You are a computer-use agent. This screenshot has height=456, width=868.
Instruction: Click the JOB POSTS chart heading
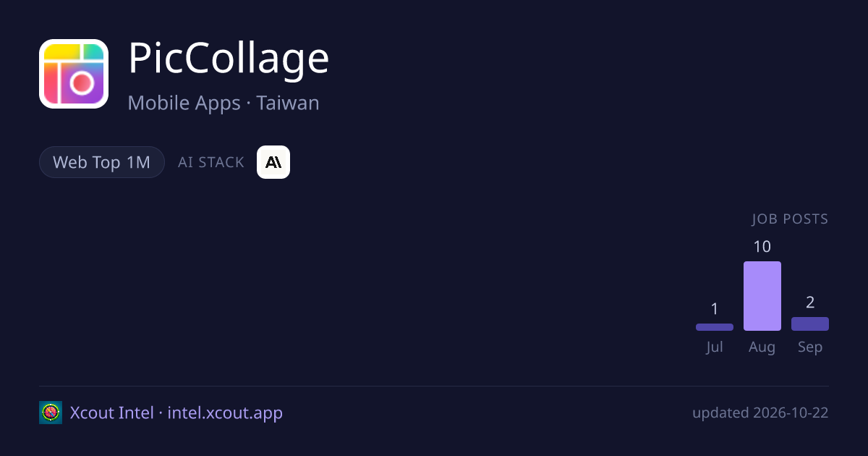790,219
